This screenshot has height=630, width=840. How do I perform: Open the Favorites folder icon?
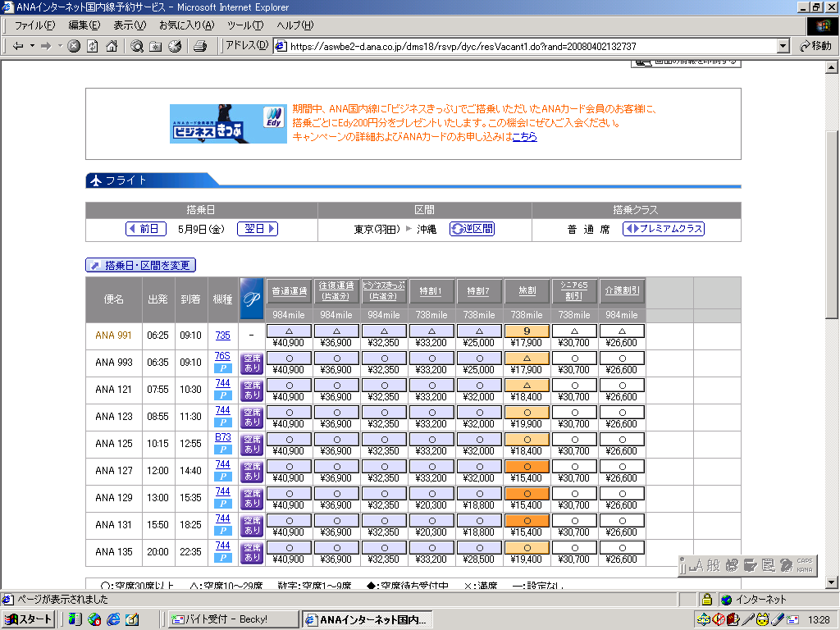point(155,46)
